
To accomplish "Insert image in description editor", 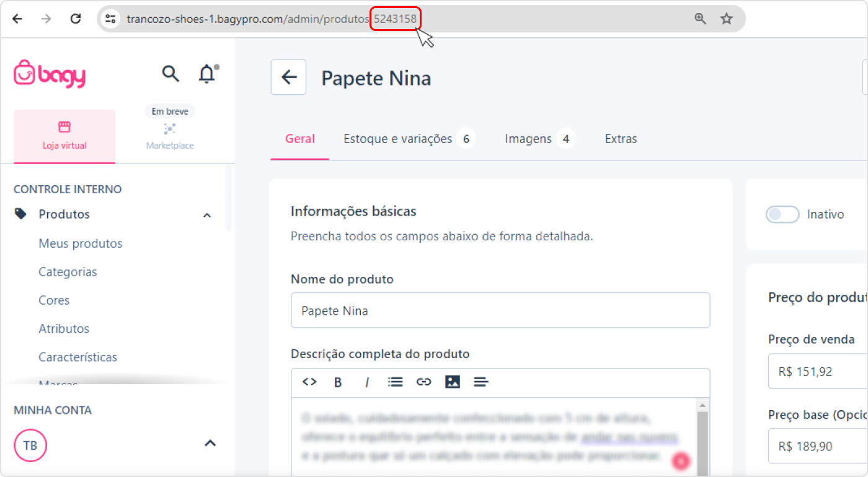I will coord(453,382).
